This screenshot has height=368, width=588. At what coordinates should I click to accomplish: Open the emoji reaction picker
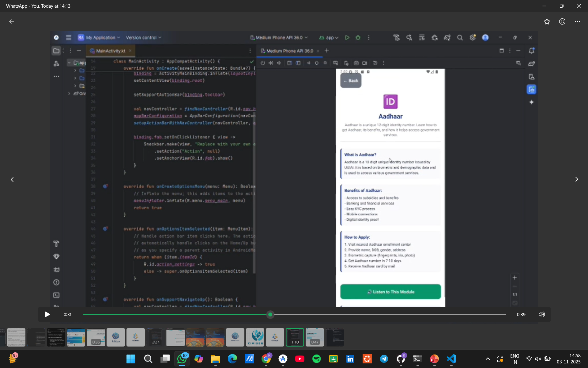coord(562,21)
